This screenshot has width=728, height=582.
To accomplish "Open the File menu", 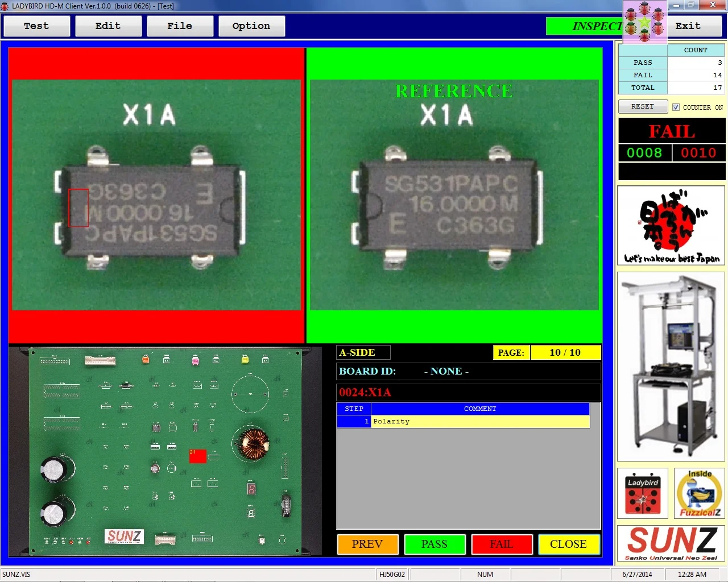I will (180, 26).
